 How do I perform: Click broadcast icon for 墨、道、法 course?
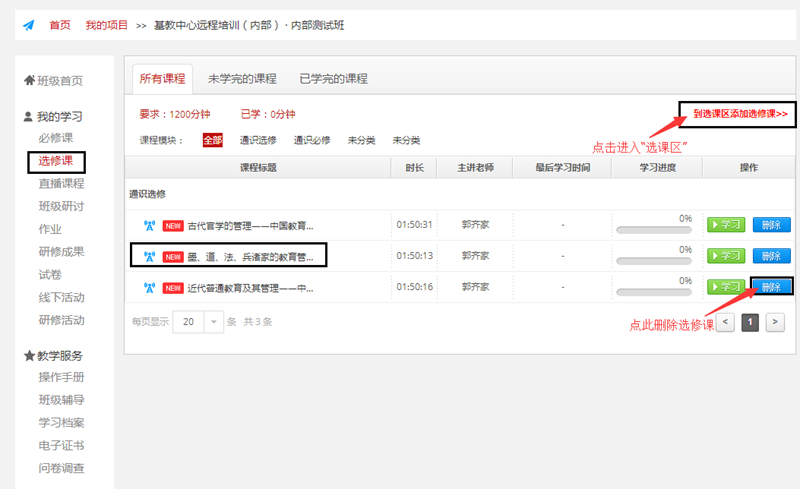tap(149, 257)
